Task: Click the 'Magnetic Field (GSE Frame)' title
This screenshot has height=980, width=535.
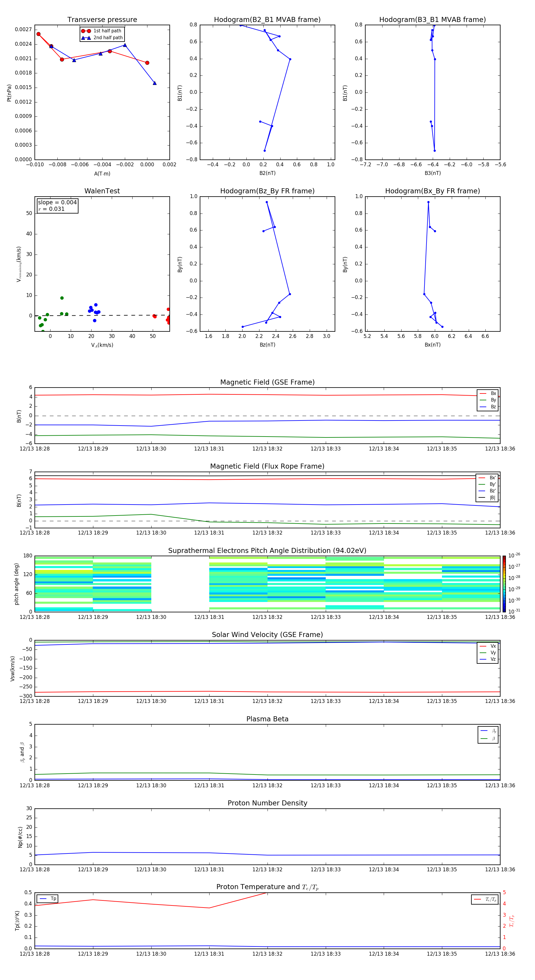Action: pos(267,382)
